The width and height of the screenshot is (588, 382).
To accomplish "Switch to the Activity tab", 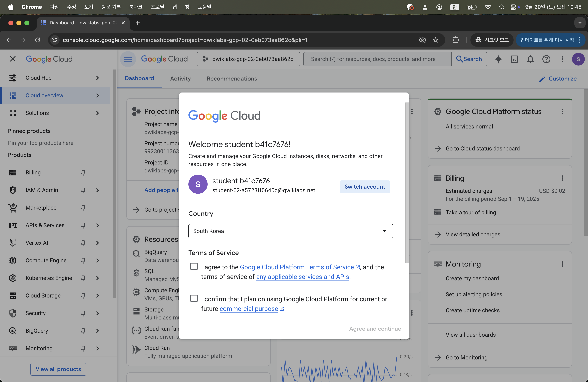I will pos(180,79).
